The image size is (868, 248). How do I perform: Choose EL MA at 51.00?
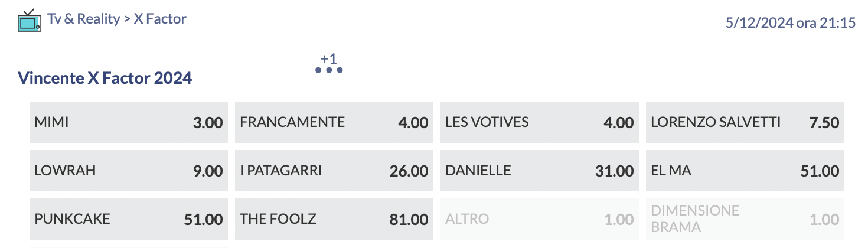[x=745, y=171]
